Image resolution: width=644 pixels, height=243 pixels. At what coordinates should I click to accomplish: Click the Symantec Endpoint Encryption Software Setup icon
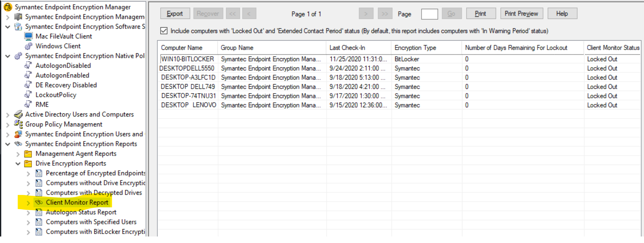point(18,26)
